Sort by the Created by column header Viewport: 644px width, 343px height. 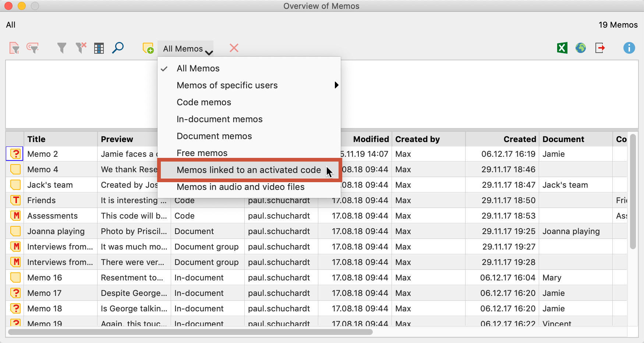(429, 139)
